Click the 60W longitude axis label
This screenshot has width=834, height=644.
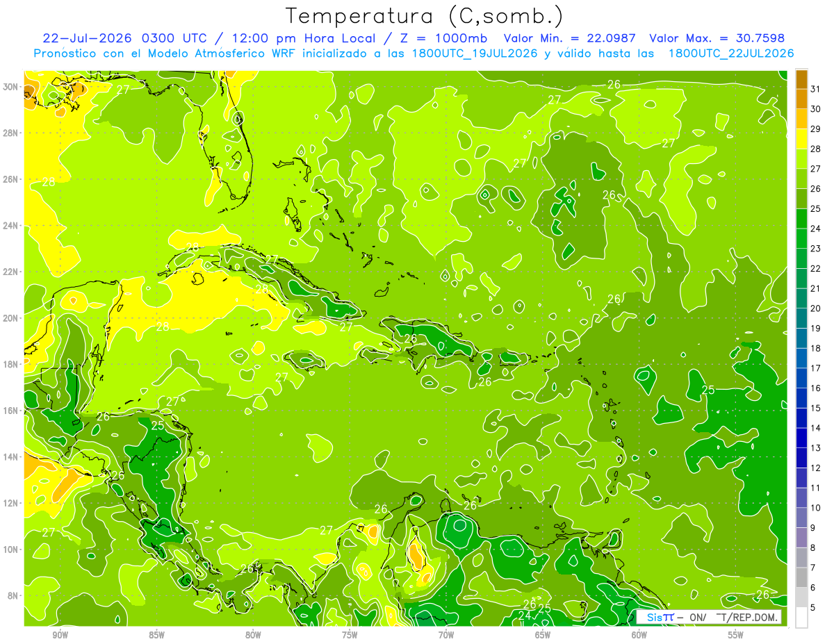(639, 635)
